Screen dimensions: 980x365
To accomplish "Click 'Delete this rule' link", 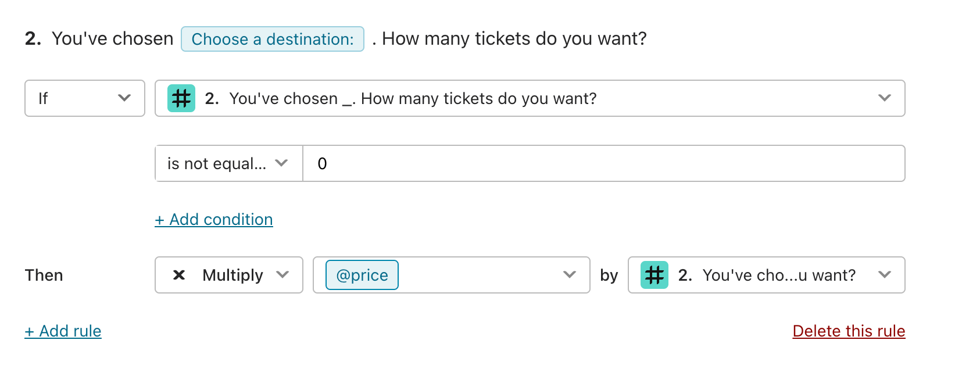I will 849,331.
